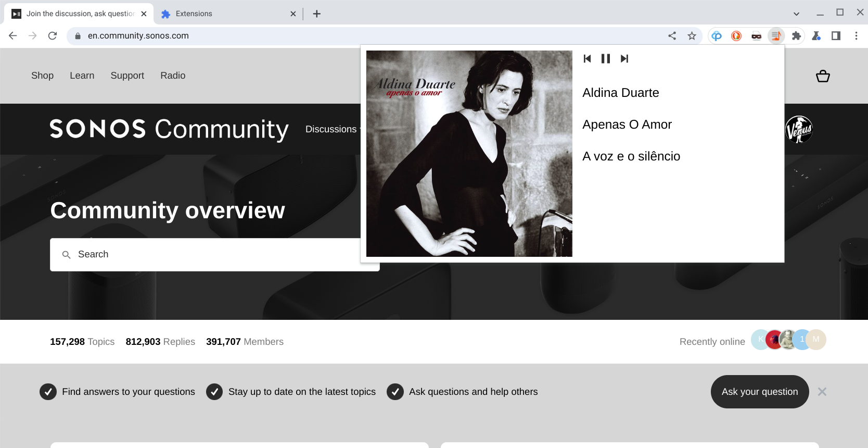Open the M recently online avatar
Image resolution: width=868 pixels, height=448 pixels.
point(816,339)
